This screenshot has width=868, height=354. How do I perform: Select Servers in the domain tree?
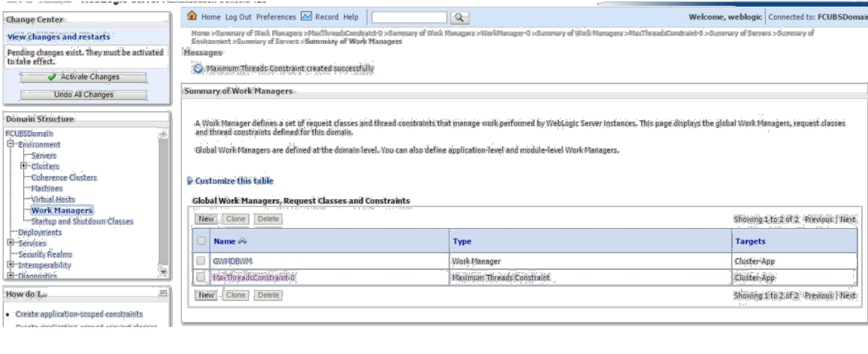click(44, 156)
